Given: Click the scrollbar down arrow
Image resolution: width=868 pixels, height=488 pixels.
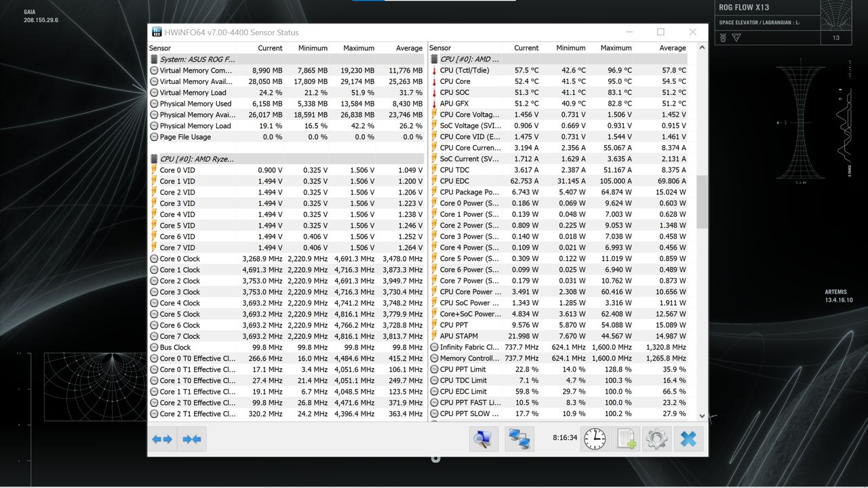Looking at the screenshot, I should point(702,416).
